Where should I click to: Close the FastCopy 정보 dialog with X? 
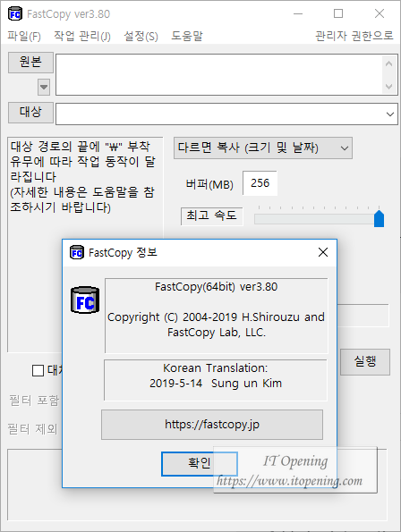[x=323, y=252]
